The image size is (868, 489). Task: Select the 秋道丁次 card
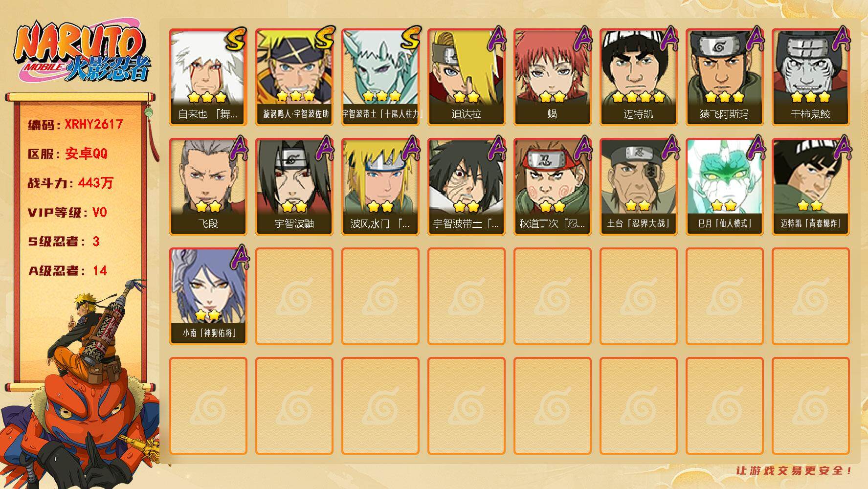553,187
